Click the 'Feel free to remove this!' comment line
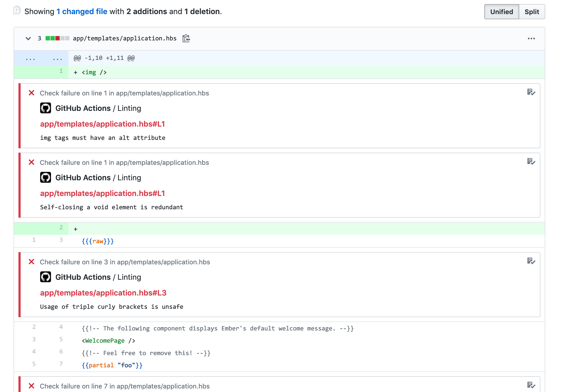The width and height of the screenshot is (561, 392). (x=146, y=353)
